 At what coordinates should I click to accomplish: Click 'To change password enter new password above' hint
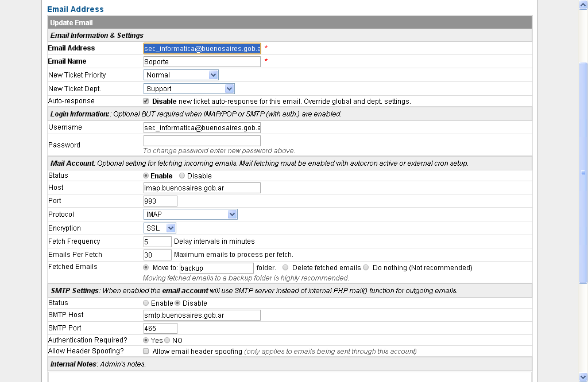click(219, 150)
